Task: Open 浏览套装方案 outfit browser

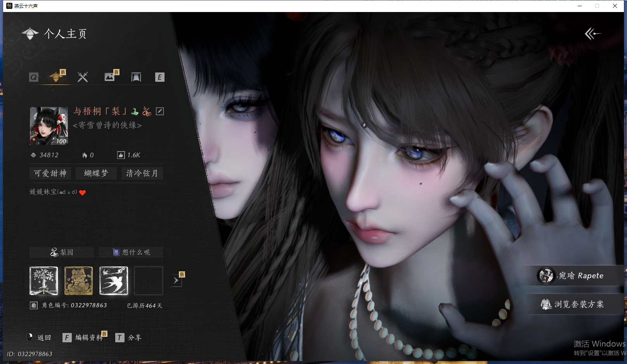Action: 573,304
